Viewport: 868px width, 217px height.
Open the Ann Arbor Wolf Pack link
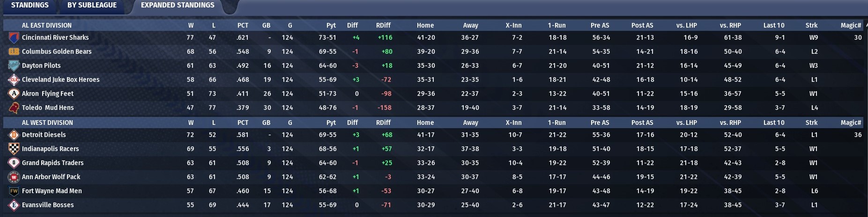click(51, 177)
